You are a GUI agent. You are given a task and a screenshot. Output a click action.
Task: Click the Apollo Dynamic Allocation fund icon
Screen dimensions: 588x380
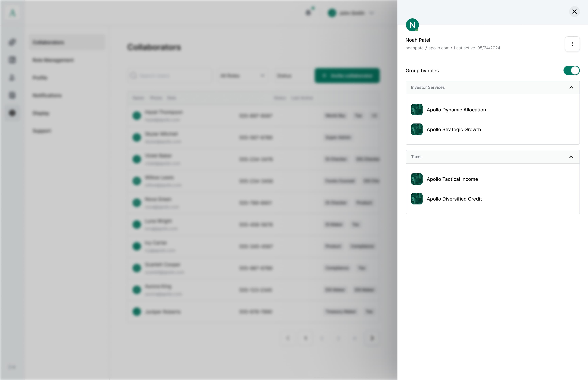click(416, 110)
